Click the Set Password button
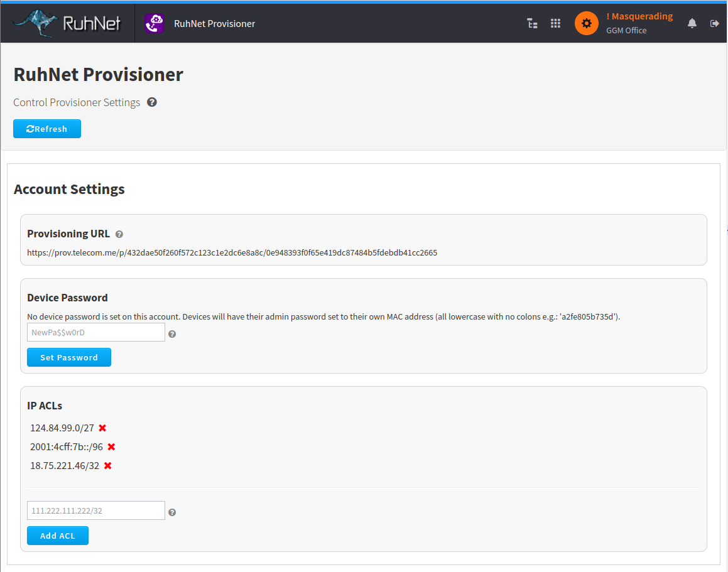Viewport: 728px width, 572px height. pyautogui.click(x=69, y=357)
